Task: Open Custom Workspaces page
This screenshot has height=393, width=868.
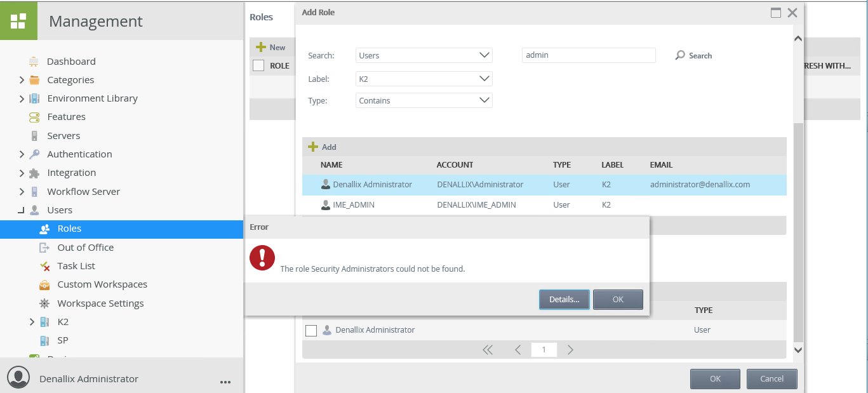Action: (x=102, y=284)
